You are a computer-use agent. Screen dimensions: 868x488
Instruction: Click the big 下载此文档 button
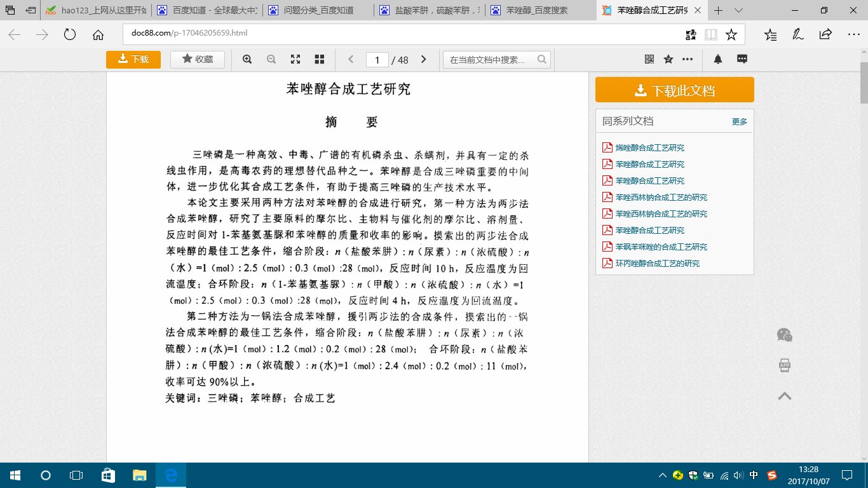pos(675,90)
